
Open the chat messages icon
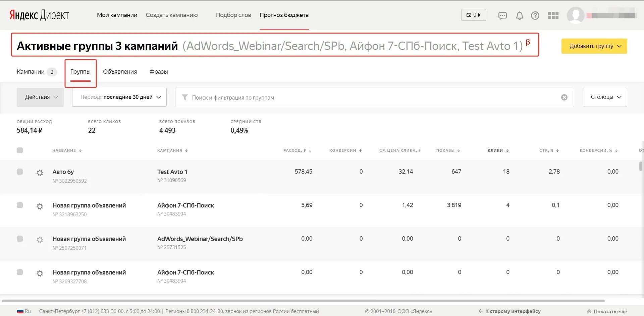[502, 16]
